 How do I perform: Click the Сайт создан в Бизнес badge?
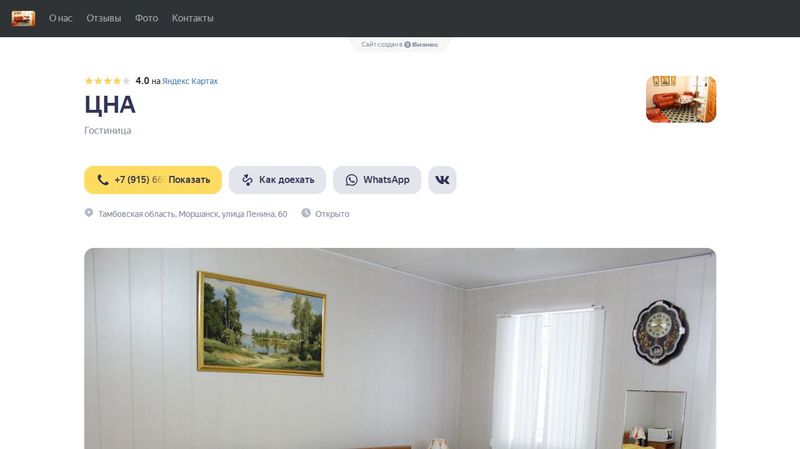pyautogui.click(x=399, y=44)
